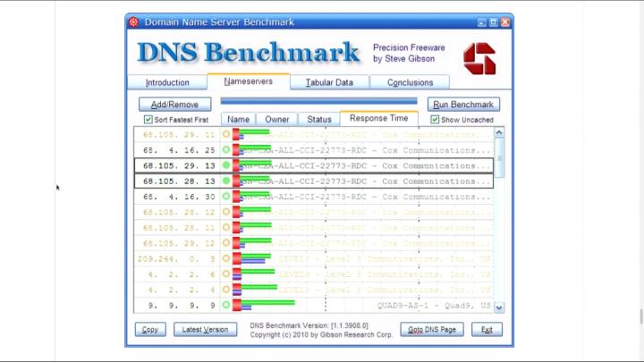Select IP address 68.105.29.13
The height and width of the screenshot is (362, 644).
[179, 166]
